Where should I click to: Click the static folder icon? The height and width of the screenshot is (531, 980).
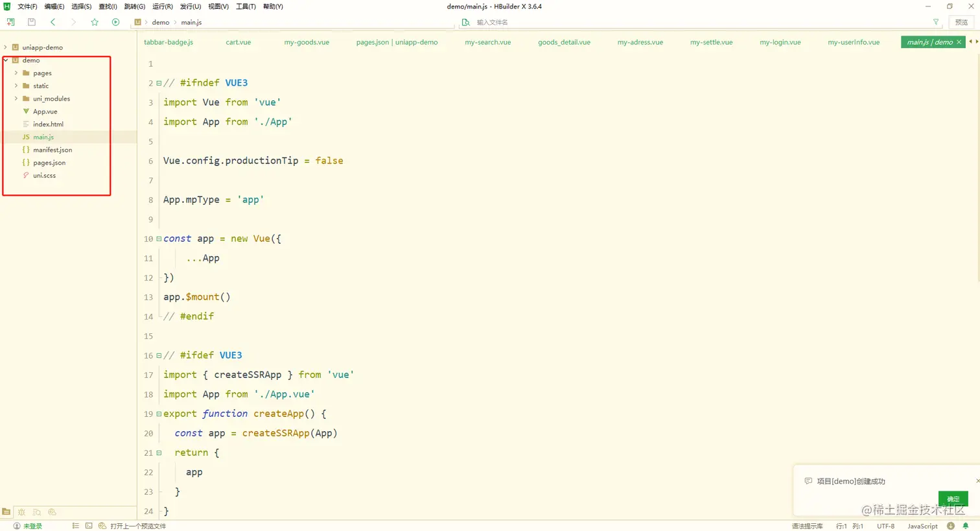(x=26, y=86)
